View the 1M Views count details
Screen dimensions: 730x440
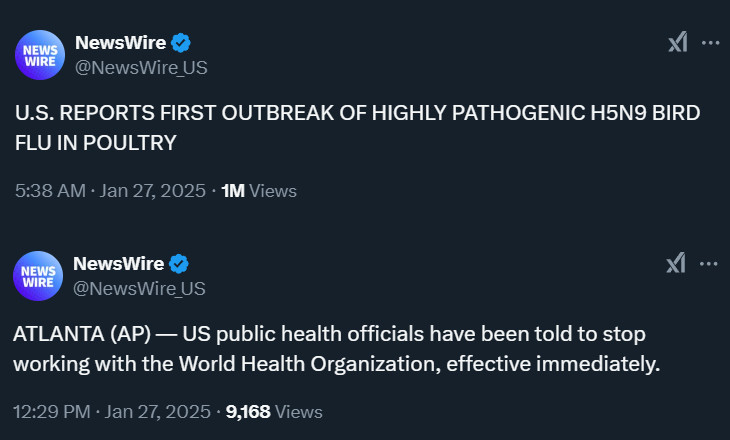pyautogui.click(x=259, y=191)
